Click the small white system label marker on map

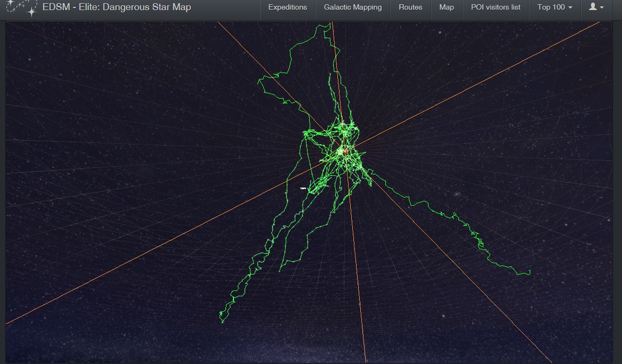tap(303, 188)
